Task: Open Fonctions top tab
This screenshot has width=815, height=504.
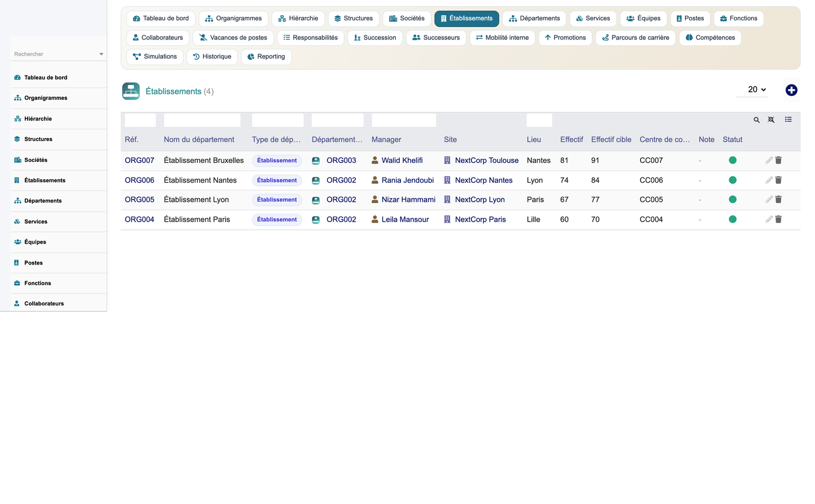Action: 739,19
